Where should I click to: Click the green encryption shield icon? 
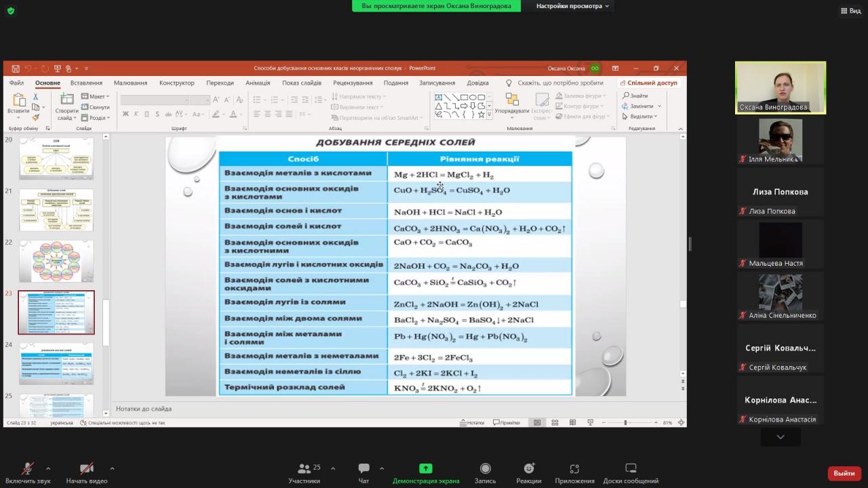[10, 11]
